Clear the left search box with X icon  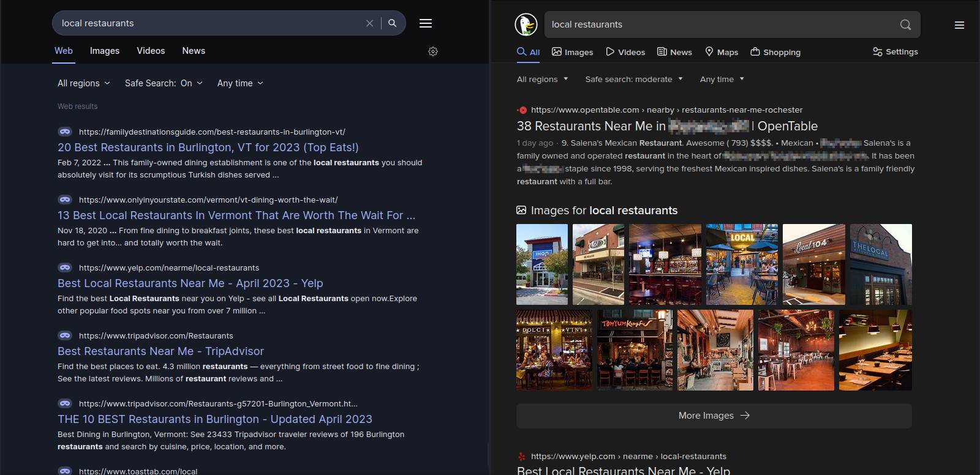click(x=369, y=23)
